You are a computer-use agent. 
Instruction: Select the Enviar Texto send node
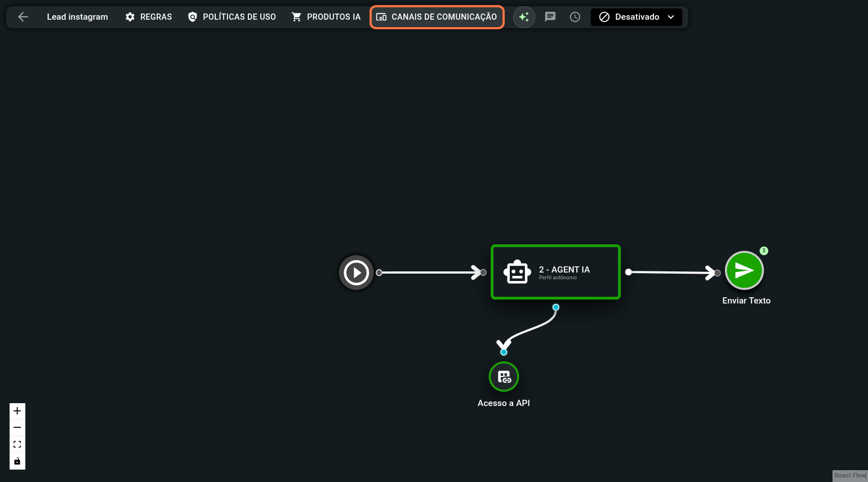(x=744, y=271)
